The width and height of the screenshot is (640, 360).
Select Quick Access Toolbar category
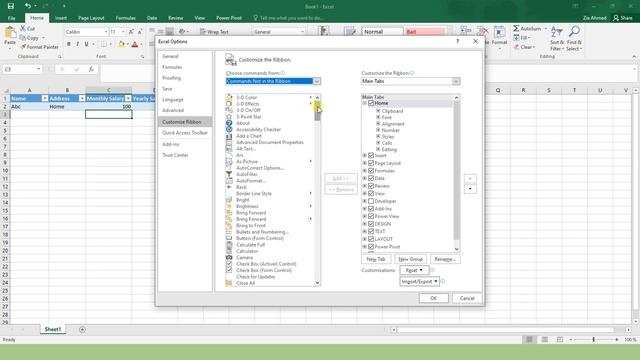185,133
